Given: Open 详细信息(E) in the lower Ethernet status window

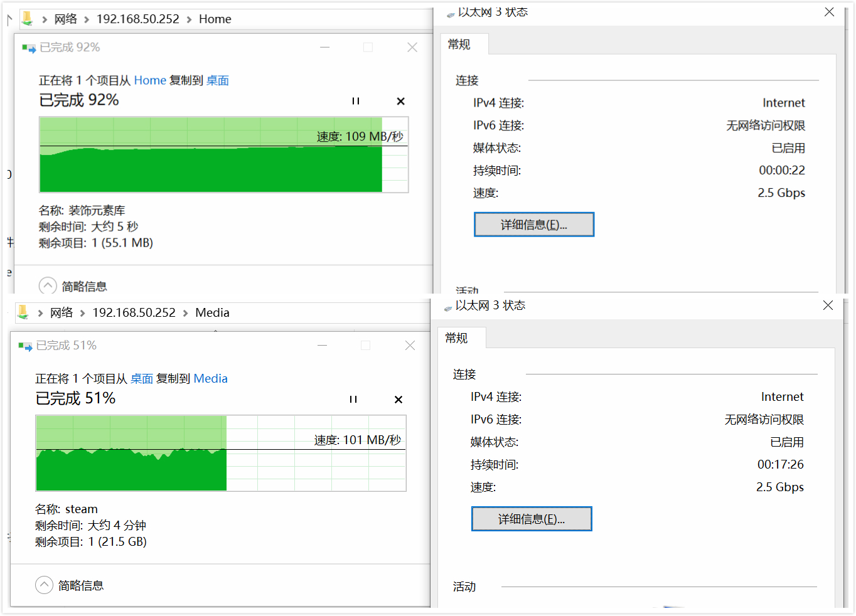Looking at the screenshot, I should pyautogui.click(x=531, y=519).
